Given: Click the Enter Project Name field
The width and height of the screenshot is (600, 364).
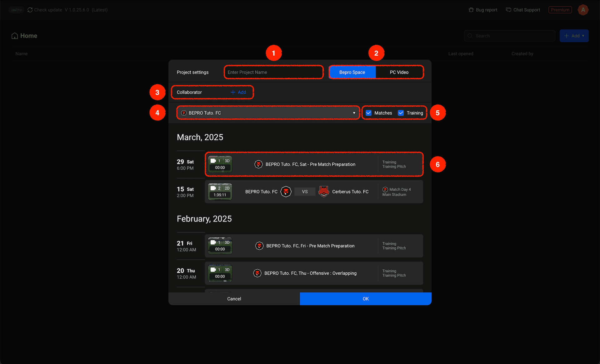Looking at the screenshot, I should (x=273, y=72).
